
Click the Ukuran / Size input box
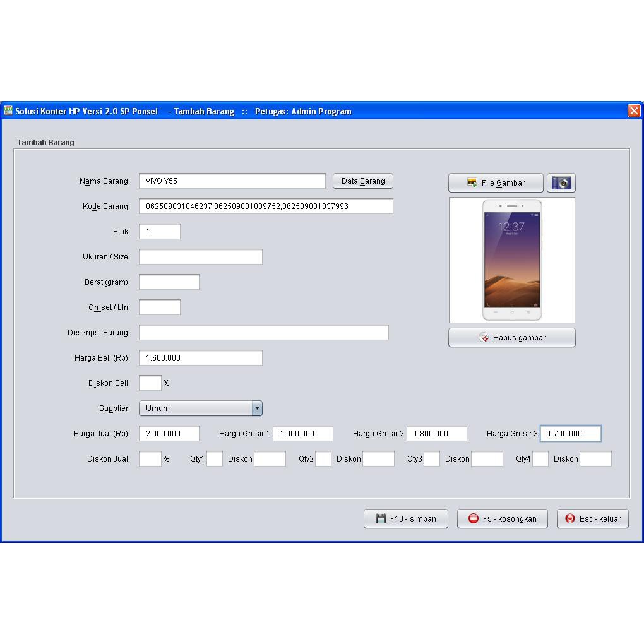pos(200,257)
